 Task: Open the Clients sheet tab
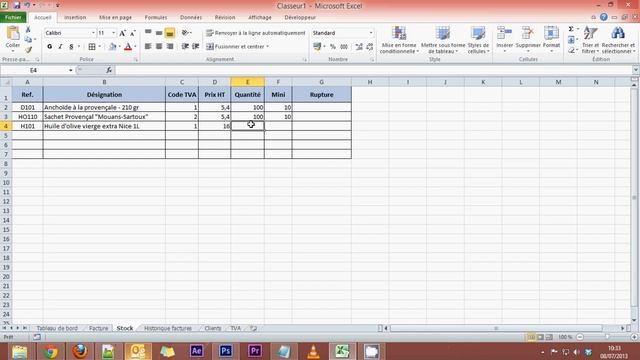(213, 328)
